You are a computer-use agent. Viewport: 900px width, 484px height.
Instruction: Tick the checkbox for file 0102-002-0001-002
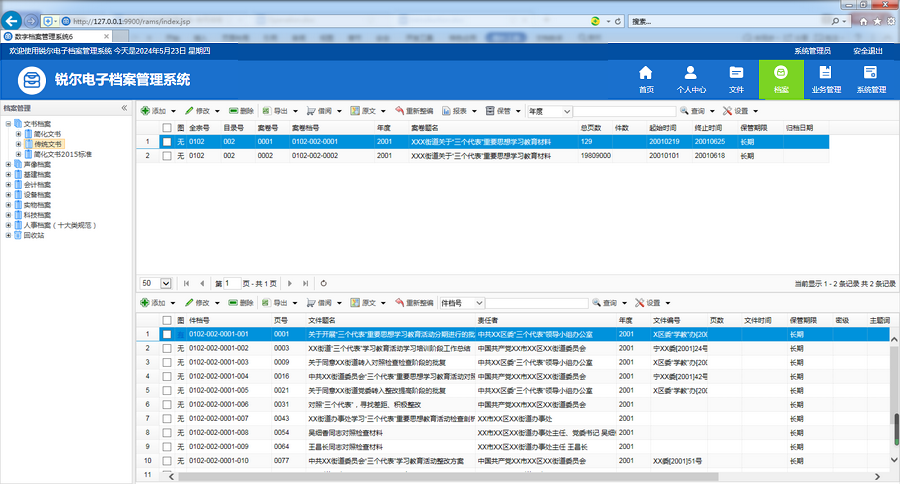167,349
